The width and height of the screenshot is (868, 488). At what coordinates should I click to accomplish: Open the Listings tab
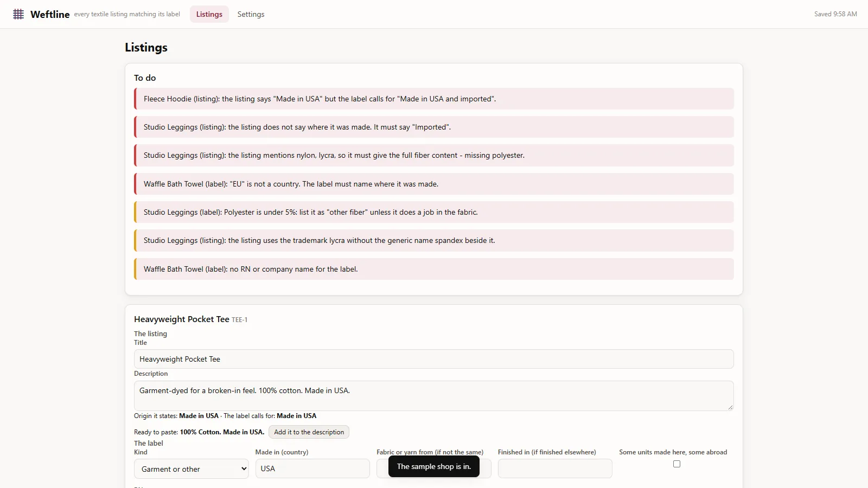pos(209,14)
